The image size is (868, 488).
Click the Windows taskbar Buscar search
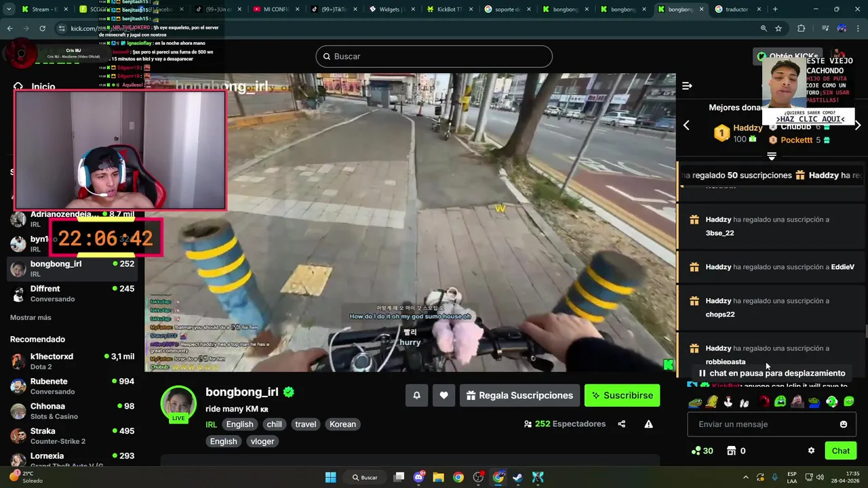click(x=365, y=477)
